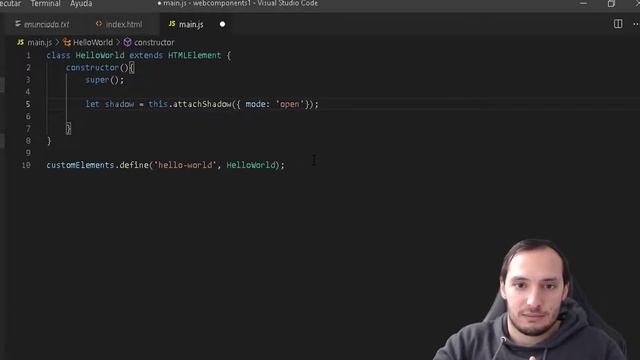Click the constructor method symbol icon
This screenshot has width=640, height=360.
point(128,42)
